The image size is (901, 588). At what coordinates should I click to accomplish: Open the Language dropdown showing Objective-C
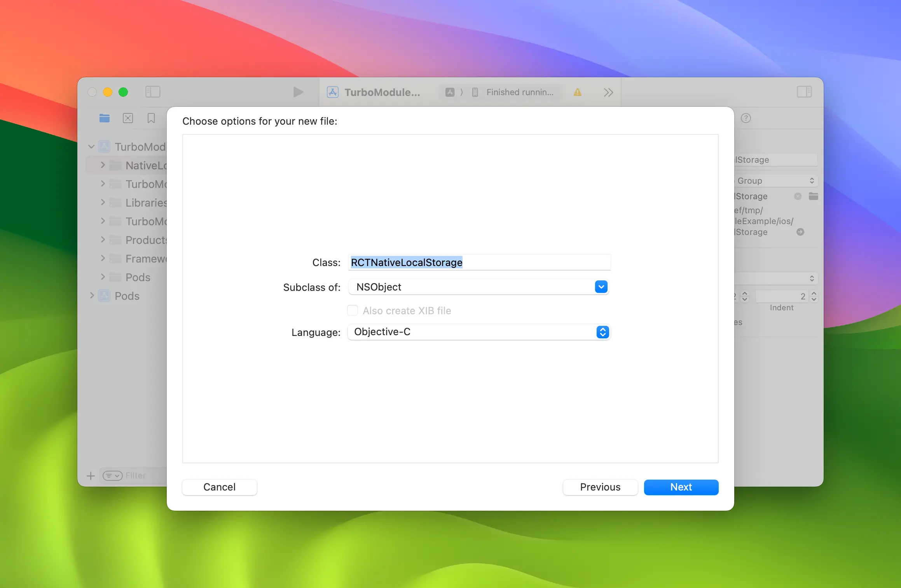602,332
